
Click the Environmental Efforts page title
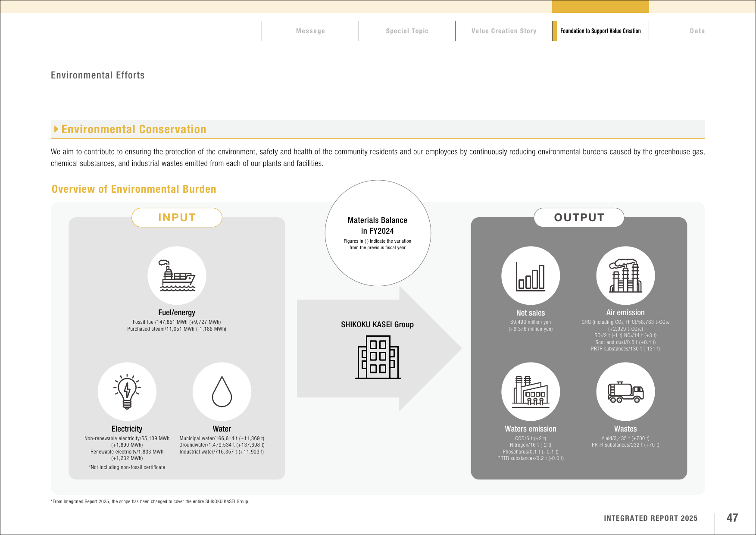[98, 75]
